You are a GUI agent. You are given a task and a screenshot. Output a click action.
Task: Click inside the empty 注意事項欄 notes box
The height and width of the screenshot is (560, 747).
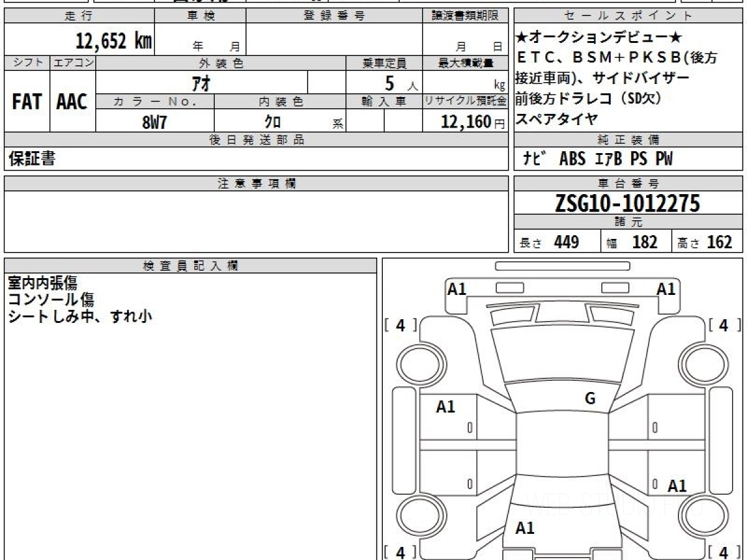tap(256, 222)
